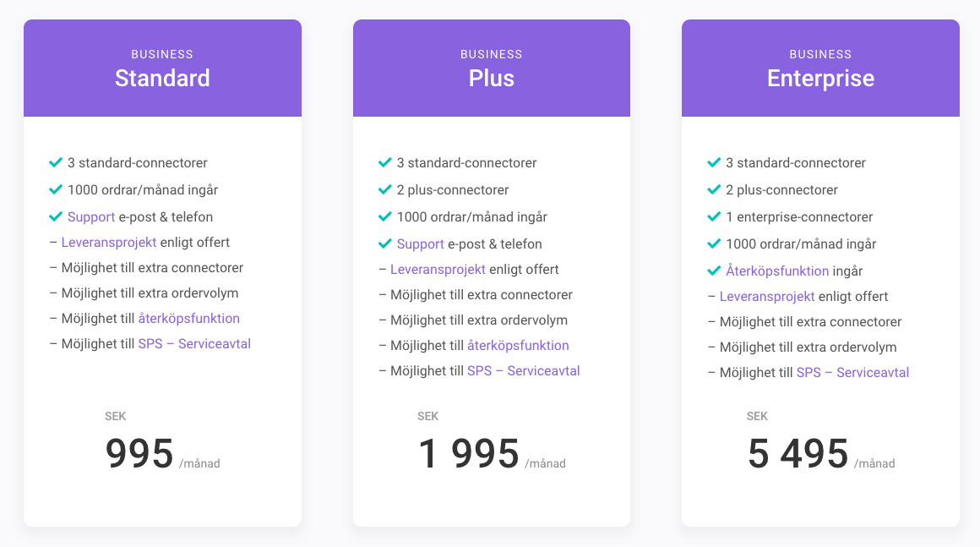Screen dimensions: 980x547
Task: Click checkmark next to Plus 2 plus-connectorer
Action: click(x=385, y=189)
